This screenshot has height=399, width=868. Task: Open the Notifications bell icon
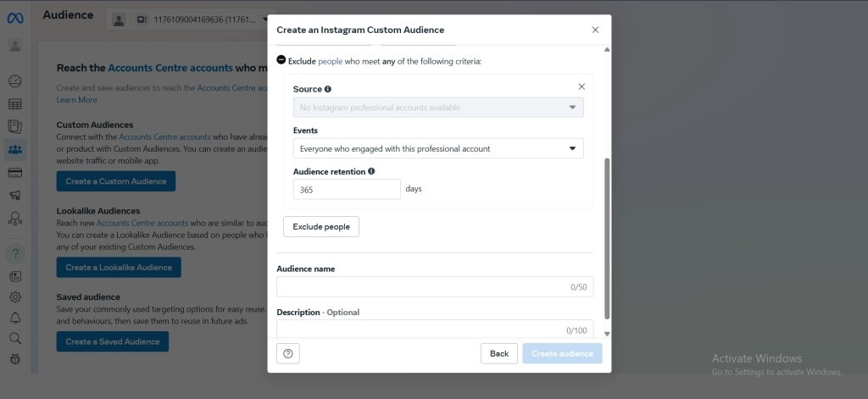(15, 318)
